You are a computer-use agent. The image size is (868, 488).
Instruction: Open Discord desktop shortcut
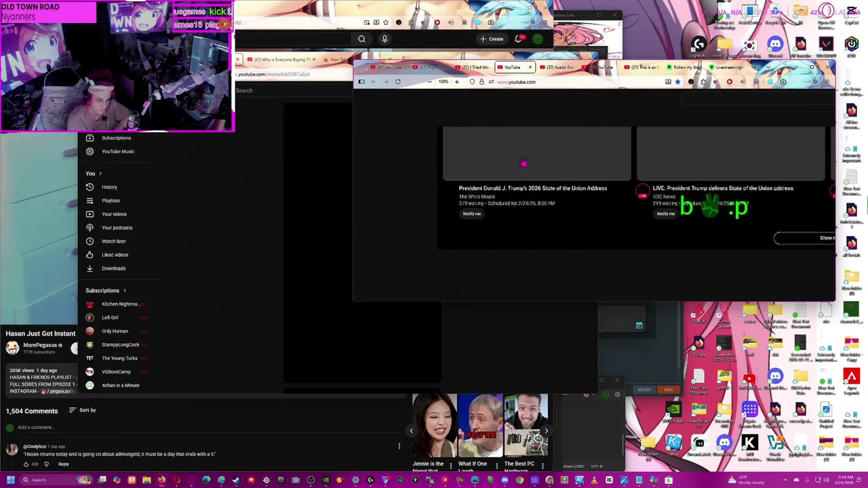pyautogui.click(x=775, y=47)
